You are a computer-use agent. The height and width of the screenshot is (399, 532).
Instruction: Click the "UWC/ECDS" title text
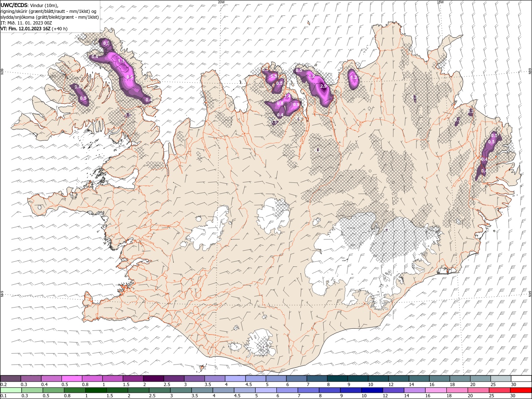(x=14, y=5)
